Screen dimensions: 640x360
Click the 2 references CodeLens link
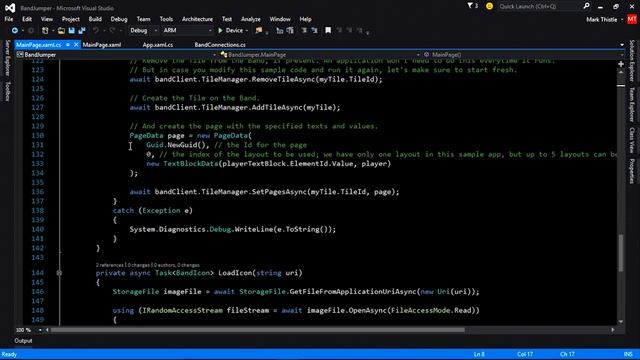pyautogui.click(x=109, y=265)
